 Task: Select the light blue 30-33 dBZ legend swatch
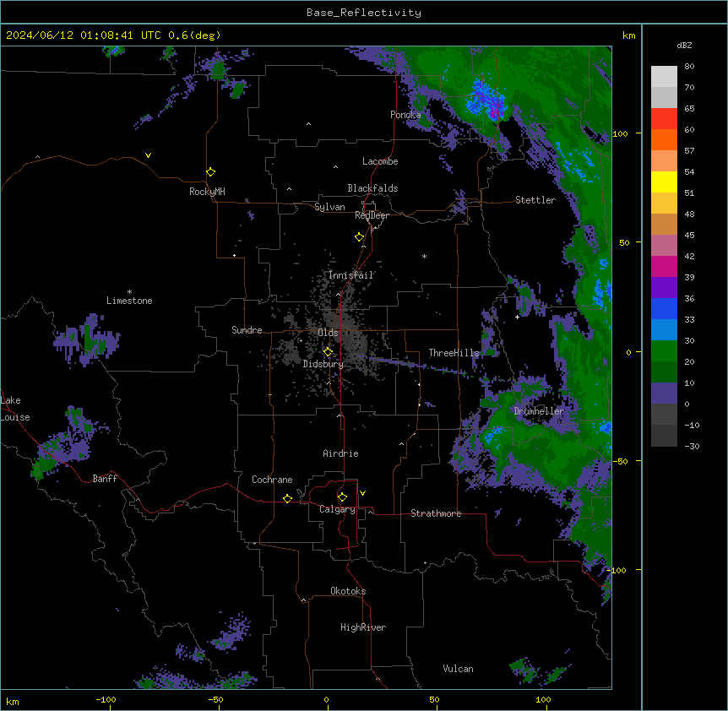point(664,329)
